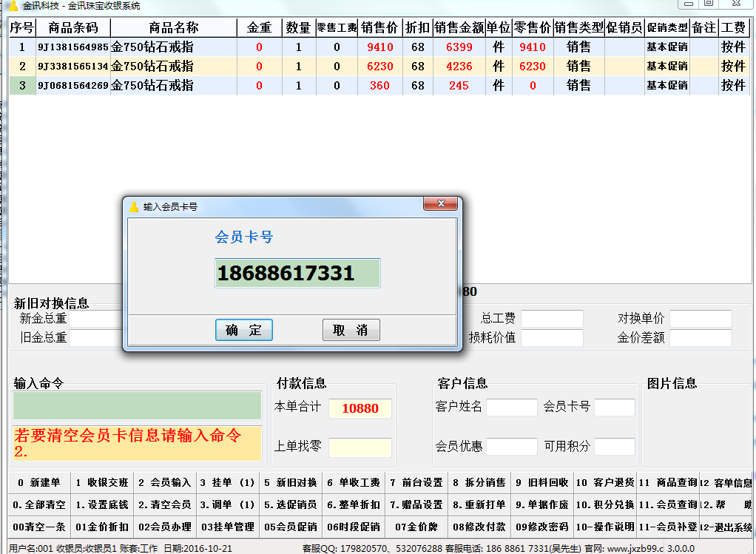Screen dimensions: 756x554
Task: Click the 取消 button in the card dialog
Action: click(351, 331)
